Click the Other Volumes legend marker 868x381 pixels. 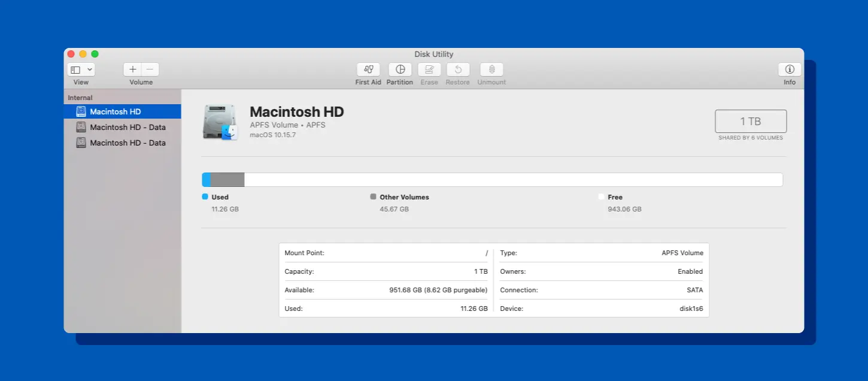click(x=374, y=196)
